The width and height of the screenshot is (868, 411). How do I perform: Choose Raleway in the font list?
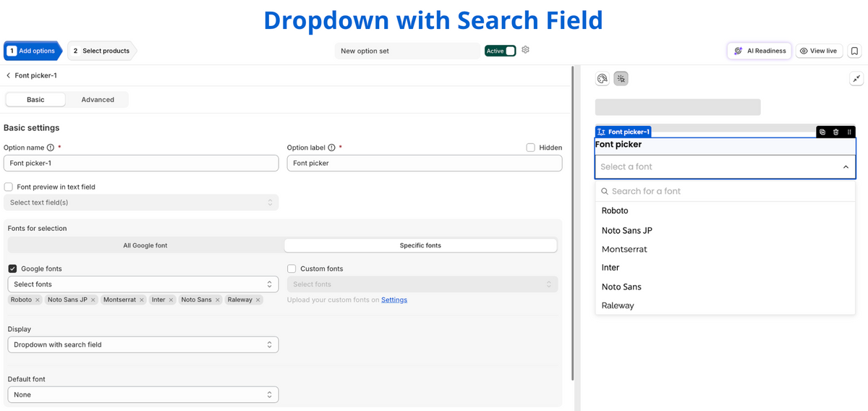click(x=726, y=305)
